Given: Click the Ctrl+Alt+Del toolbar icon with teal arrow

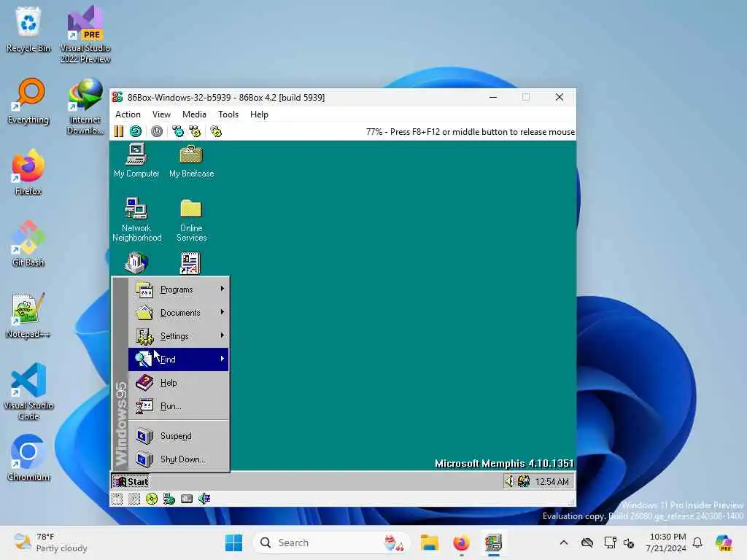Looking at the screenshot, I should (178, 131).
